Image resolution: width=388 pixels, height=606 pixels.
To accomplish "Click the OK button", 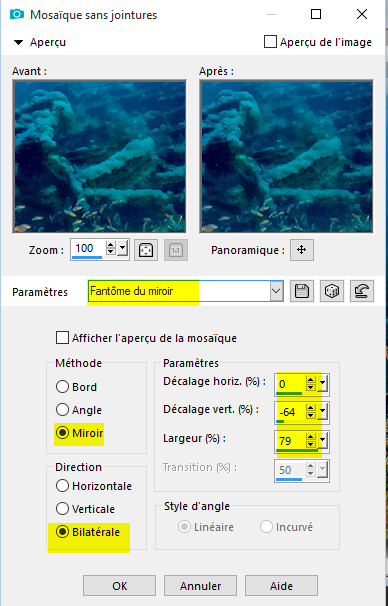I will coord(119,586).
